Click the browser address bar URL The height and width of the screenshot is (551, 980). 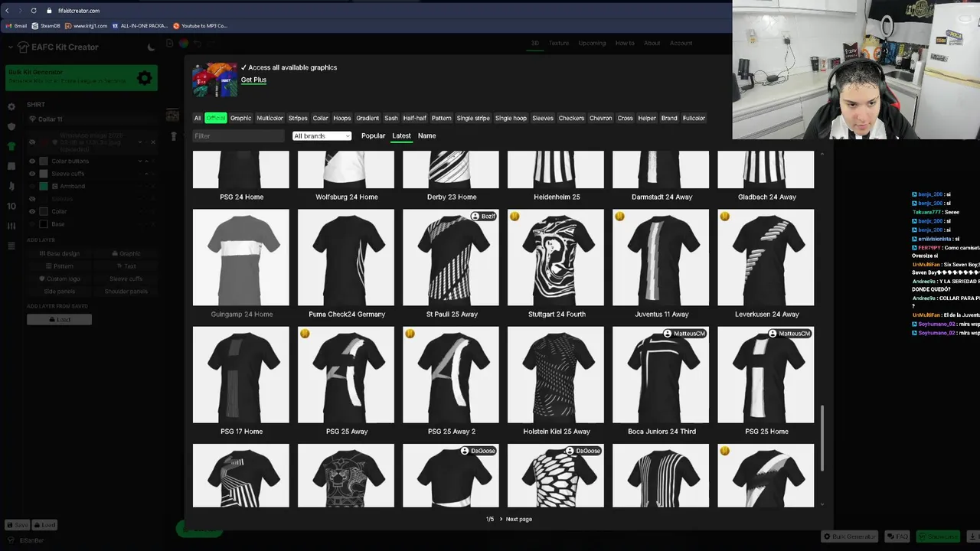pyautogui.click(x=79, y=11)
